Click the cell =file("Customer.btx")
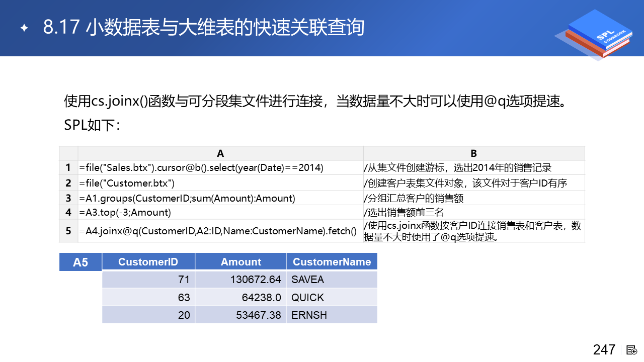 pos(220,183)
